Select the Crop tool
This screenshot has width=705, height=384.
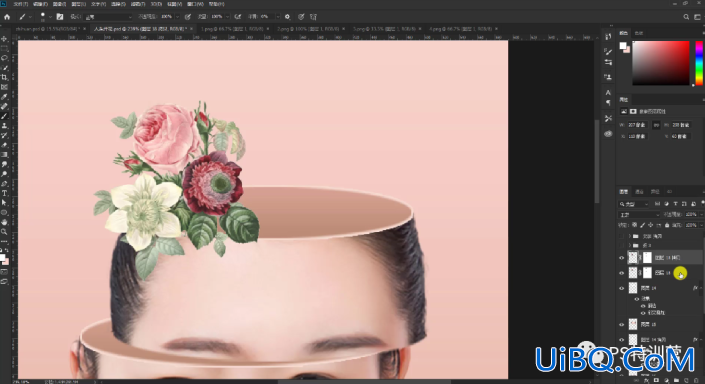[x=4, y=77]
